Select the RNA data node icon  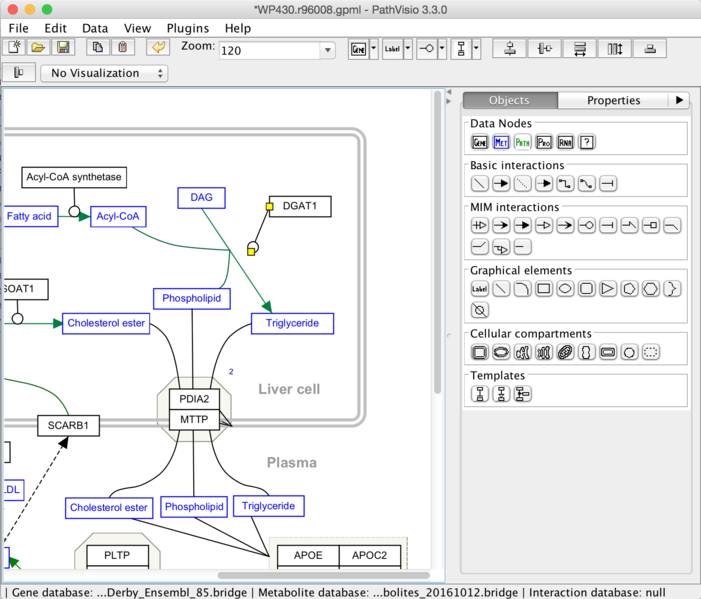(x=565, y=142)
